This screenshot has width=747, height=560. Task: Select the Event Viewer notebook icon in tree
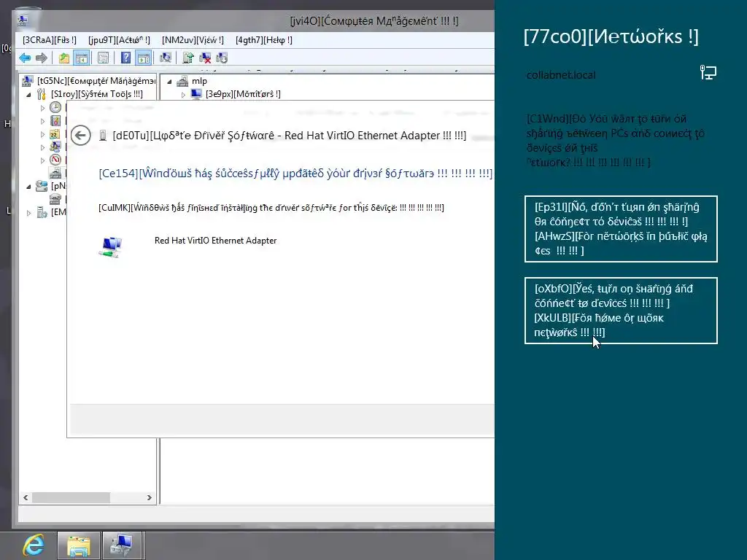55,120
